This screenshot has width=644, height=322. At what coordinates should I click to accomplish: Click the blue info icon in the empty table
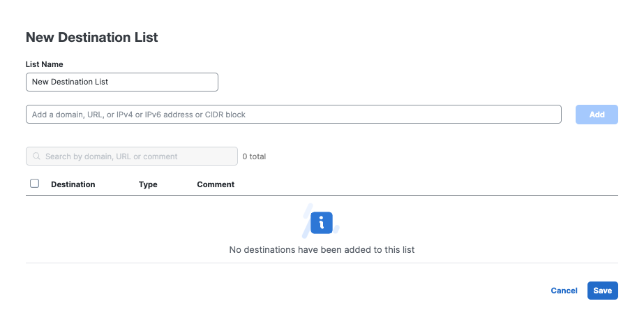pyautogui.click(x=322, y=223)
